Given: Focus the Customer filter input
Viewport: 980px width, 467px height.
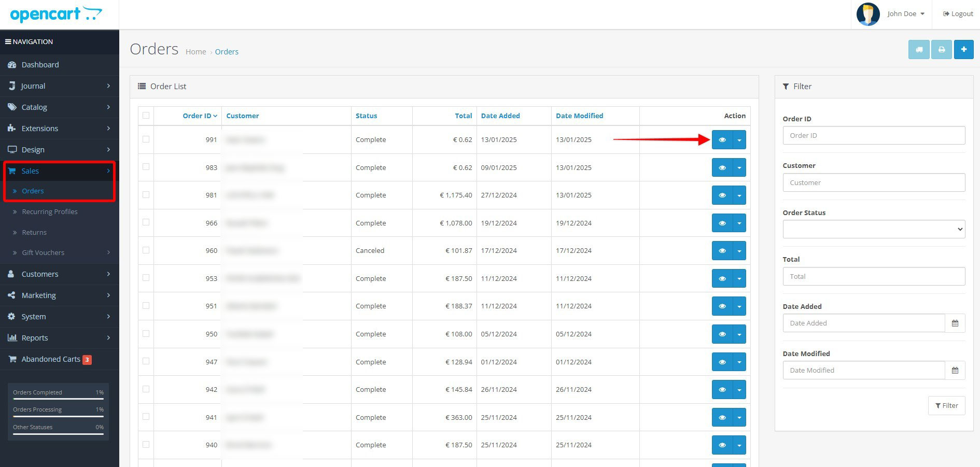Looking at the screenshot, I should click(x=874, y=182).
